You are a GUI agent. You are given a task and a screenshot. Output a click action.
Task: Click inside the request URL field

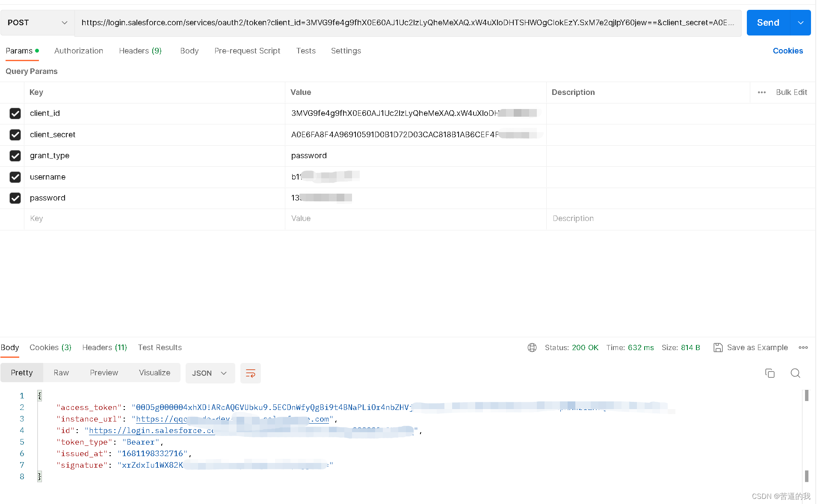(385, 23)
